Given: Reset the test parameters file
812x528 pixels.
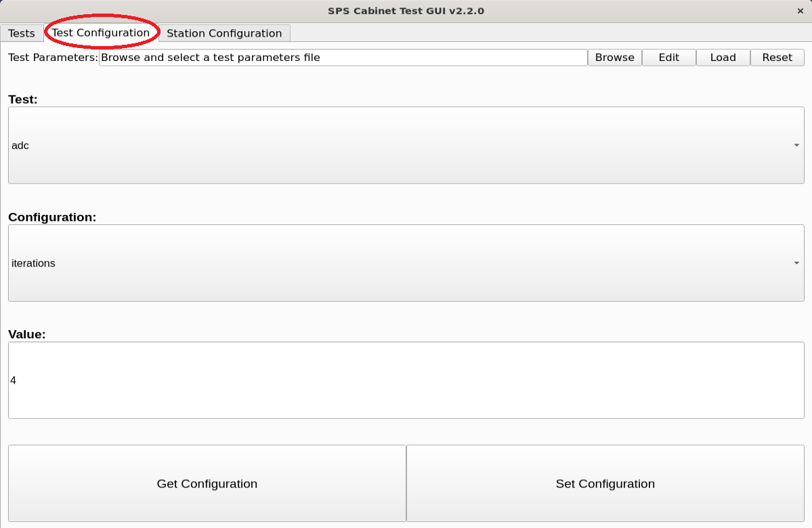Looking at the screenshot, I should click(777, 57).
